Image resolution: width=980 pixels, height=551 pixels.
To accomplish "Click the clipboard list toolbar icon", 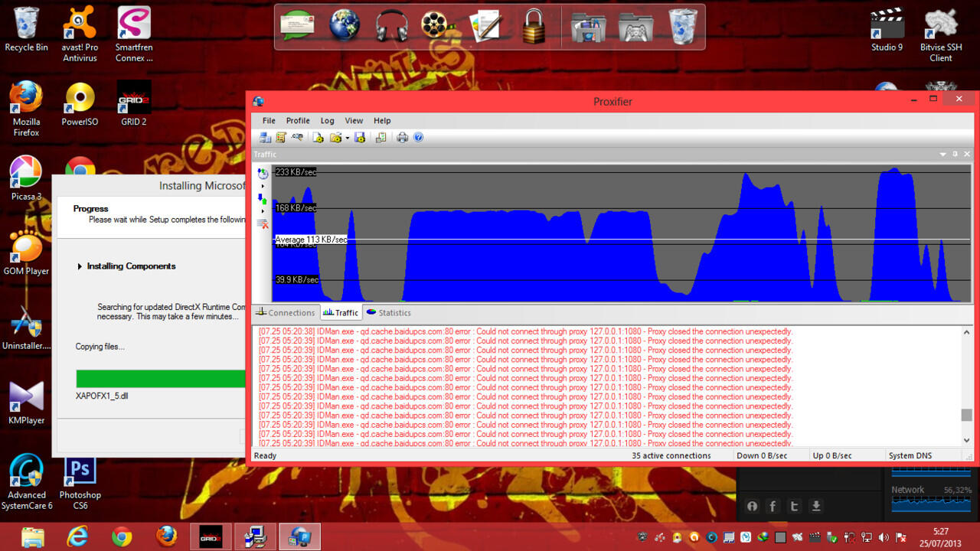I will pos(381,138).
